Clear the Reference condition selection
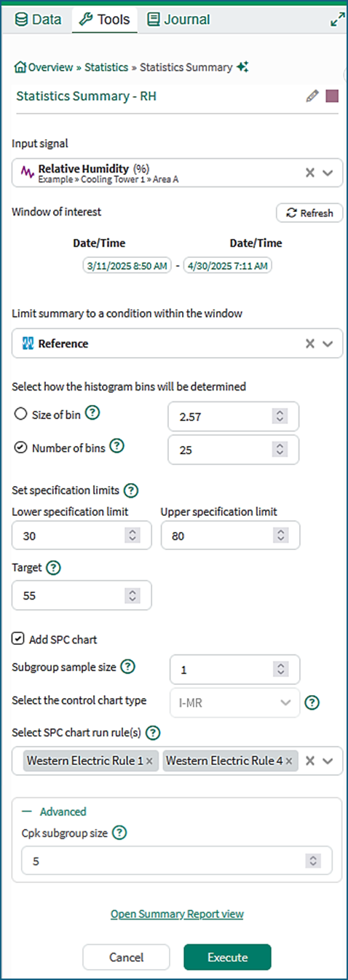The width and height of the screenshot is (348, 980). 309,343
